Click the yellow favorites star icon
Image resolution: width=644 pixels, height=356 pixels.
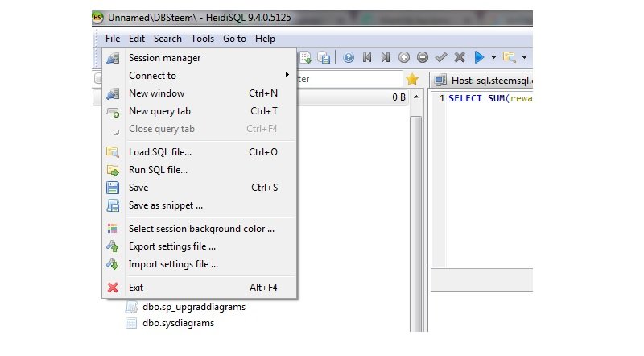tap(412, 79)
